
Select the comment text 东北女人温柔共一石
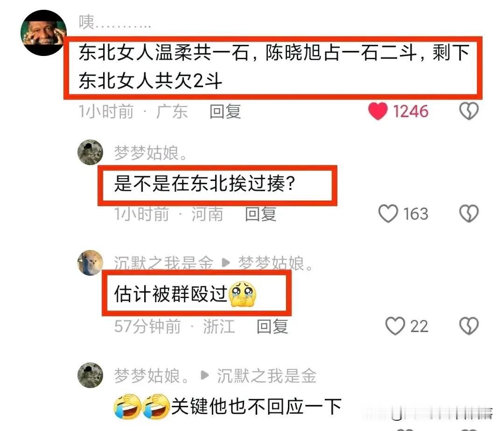coord(164,53)
